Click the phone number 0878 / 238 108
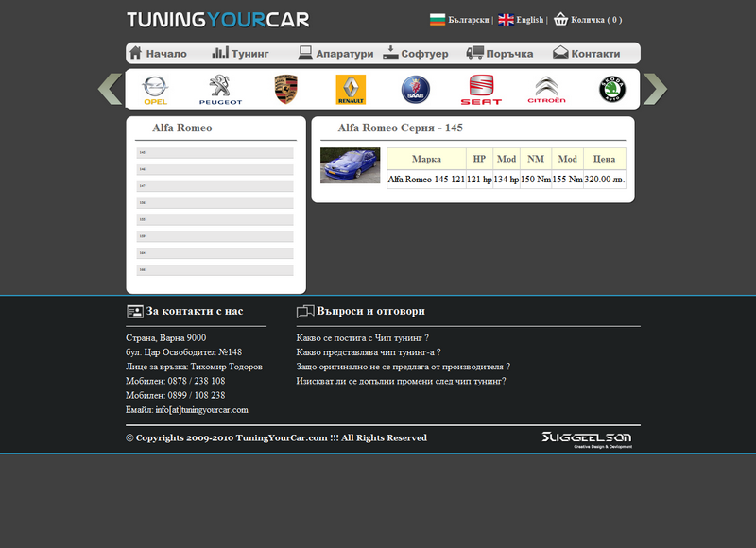The height and width of the screenshot is (548, 756). (x=197, y=381)
